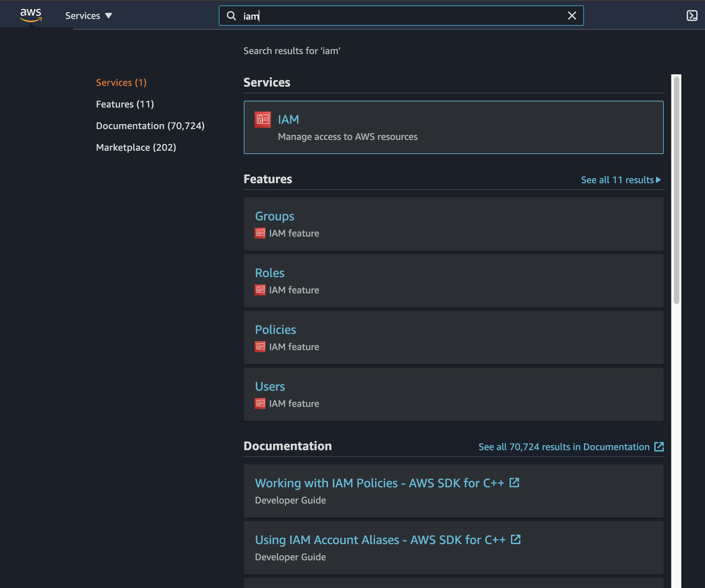This screenshot has width=705, height=588.
Task: Open the CloudShell terminal icon
Action: point(692,16)
